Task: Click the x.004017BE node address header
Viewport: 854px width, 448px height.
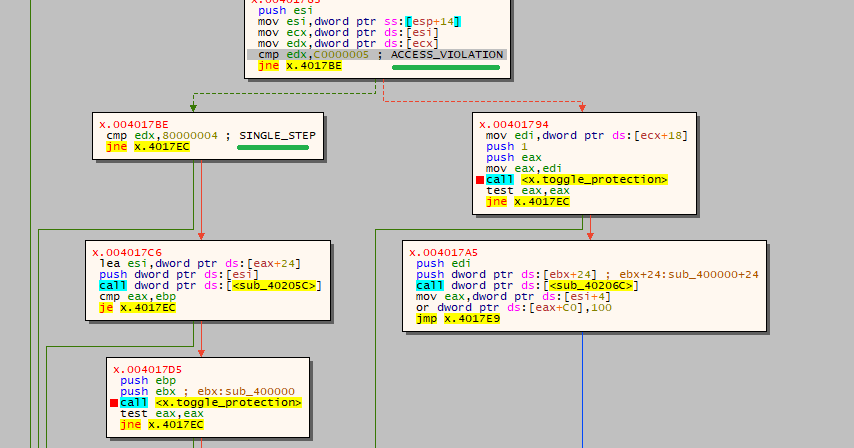Action: [x=133, y=125]
